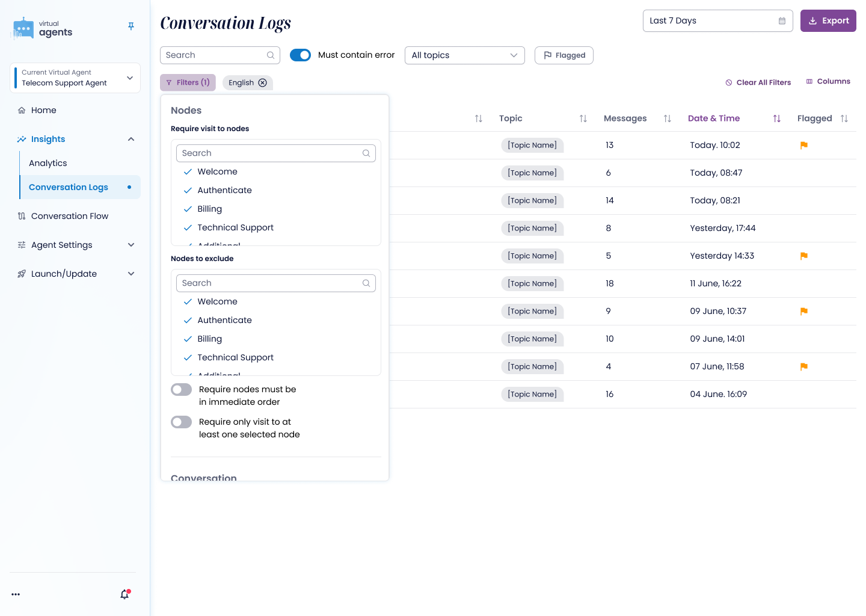This screenshot has height=616, width=866.
Task: Click the flag on Today 10:02 row
Action: click(x=804, y=145)
